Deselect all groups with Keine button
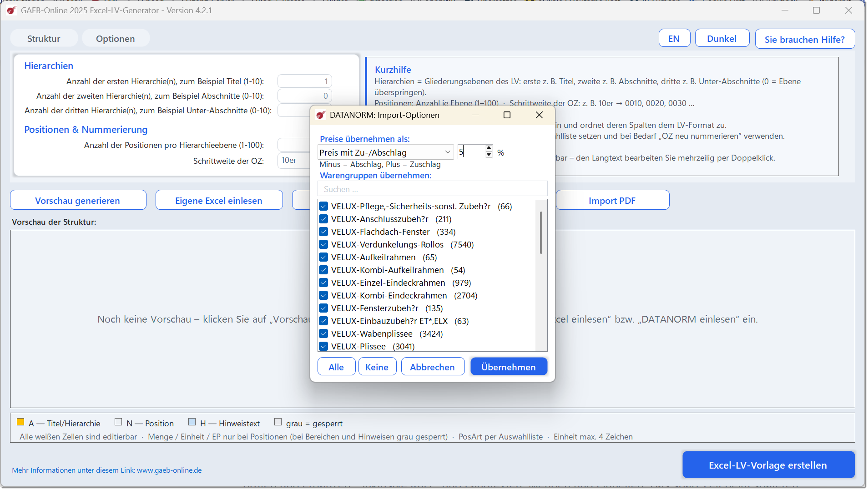The height and width of the screenshot is (490, 868). [377, 367]
